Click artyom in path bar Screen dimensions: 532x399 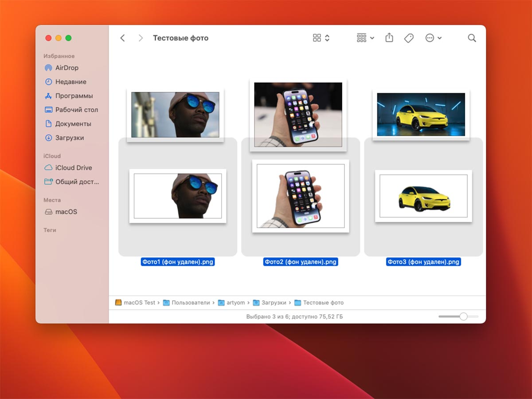[231, 303]
